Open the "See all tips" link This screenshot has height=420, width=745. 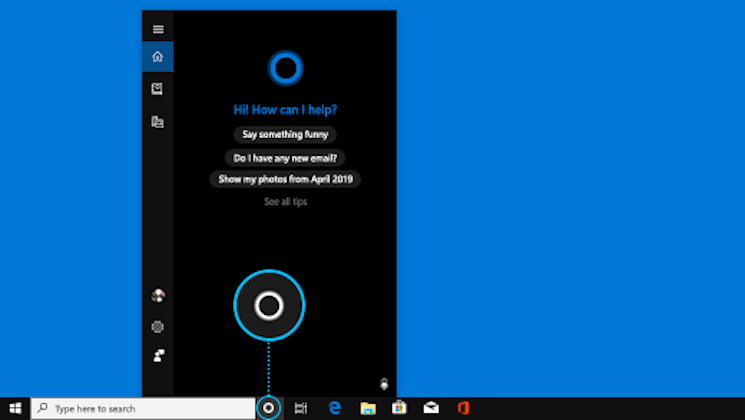[285, 202]
